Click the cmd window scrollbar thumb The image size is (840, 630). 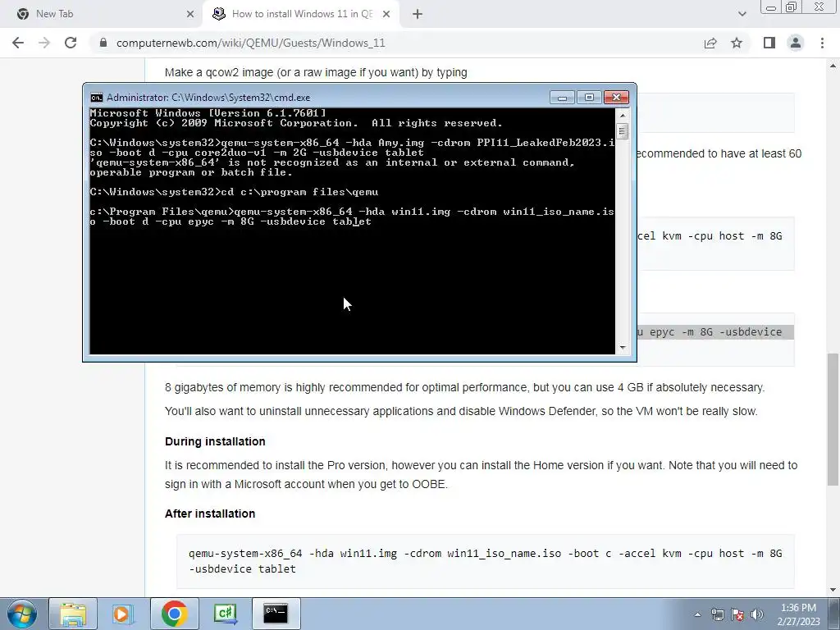click(x=622, y=131)
